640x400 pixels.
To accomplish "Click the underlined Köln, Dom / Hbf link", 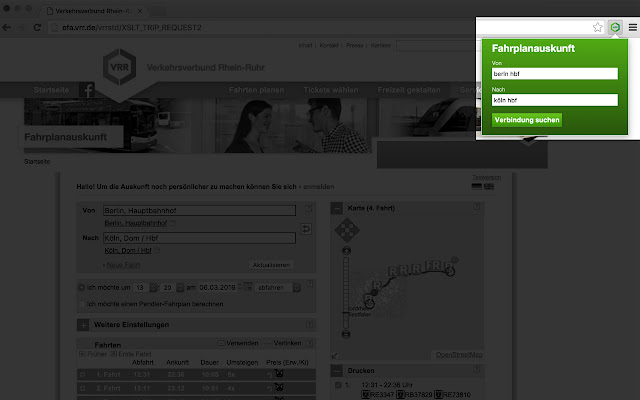I will click(128, 251).
